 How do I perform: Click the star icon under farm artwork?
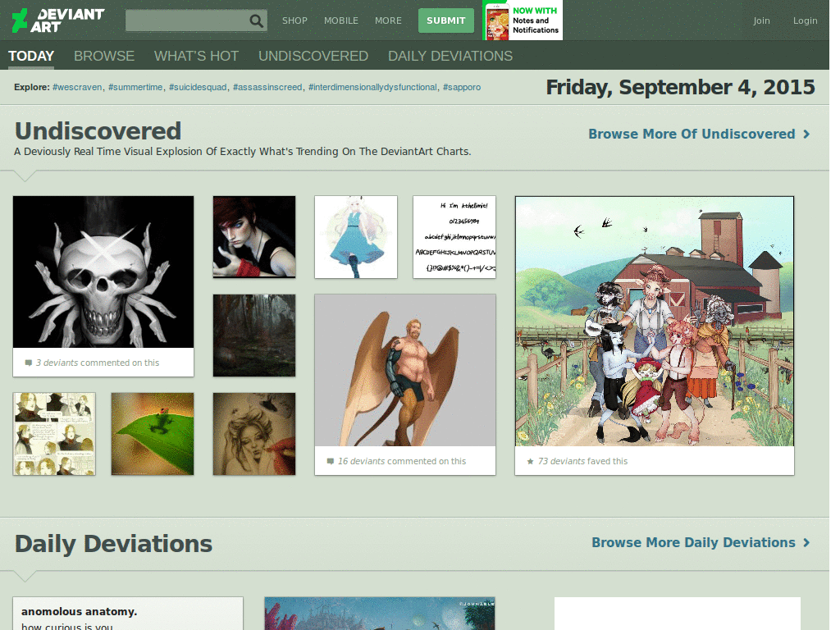coord(530,461)
